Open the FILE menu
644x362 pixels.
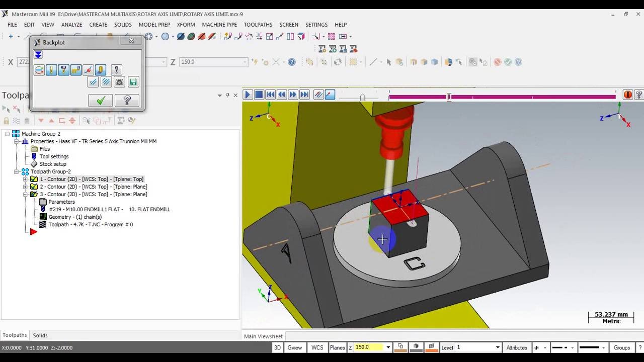pyautogui.click(x=12, y=25)
